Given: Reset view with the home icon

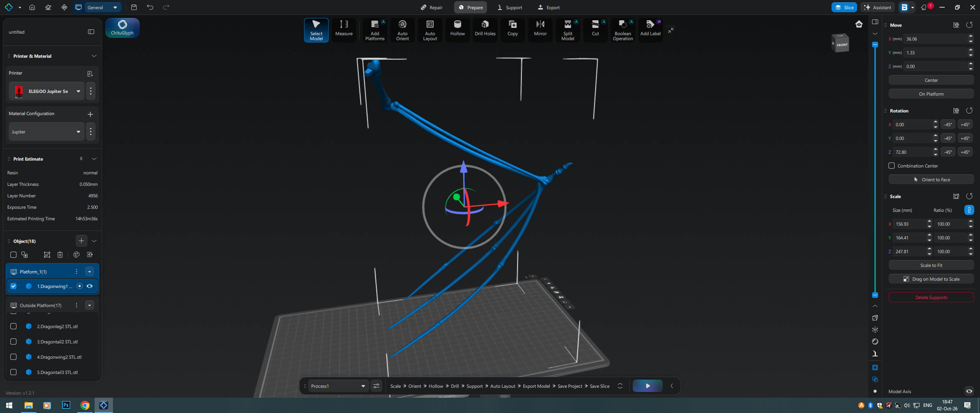Looking at the screenshot, I should tap(859, 24).
